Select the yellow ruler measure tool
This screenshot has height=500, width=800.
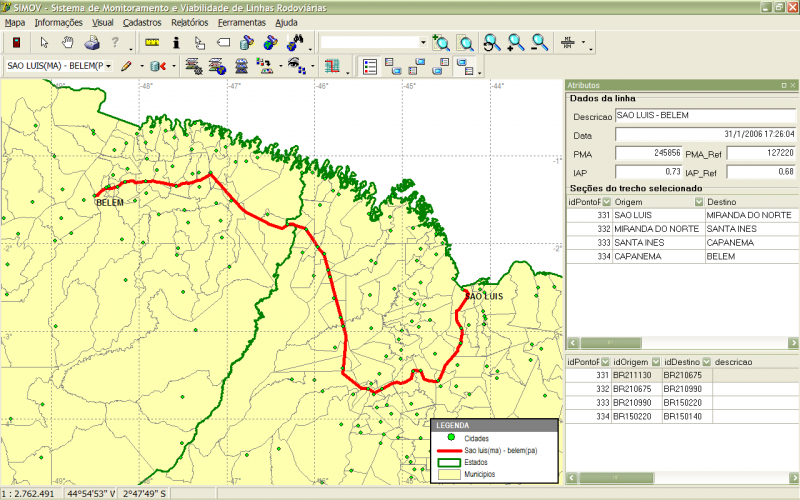coord(152,43)
